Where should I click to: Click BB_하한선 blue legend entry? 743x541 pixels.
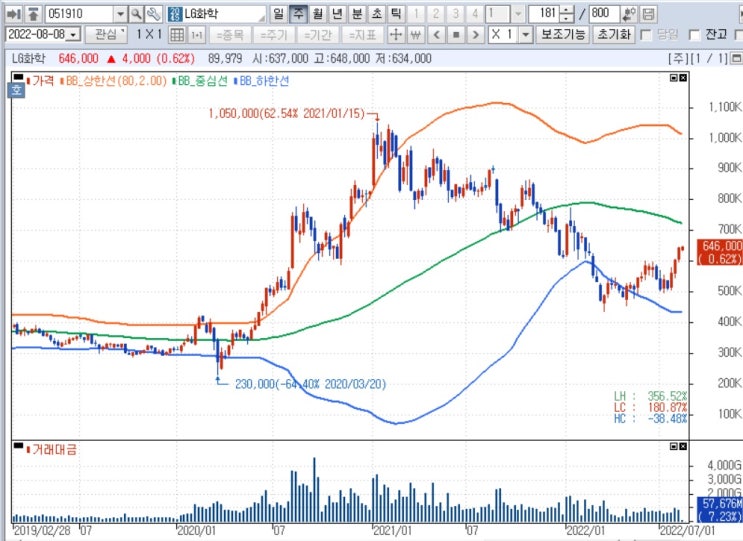pyautogui.click(x=262, y=81)
